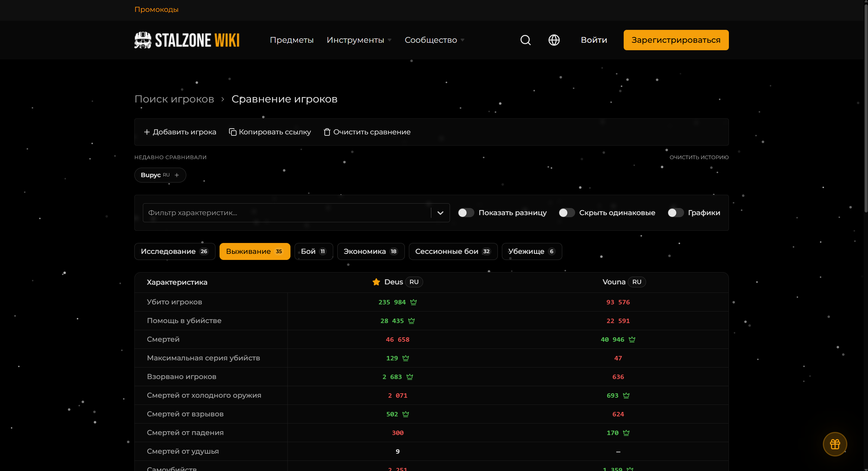Image resolution: width=868 pixels, height=471 pixels.
Task: Click Копировать ссылку button
Action: click(x=270, y=132)
